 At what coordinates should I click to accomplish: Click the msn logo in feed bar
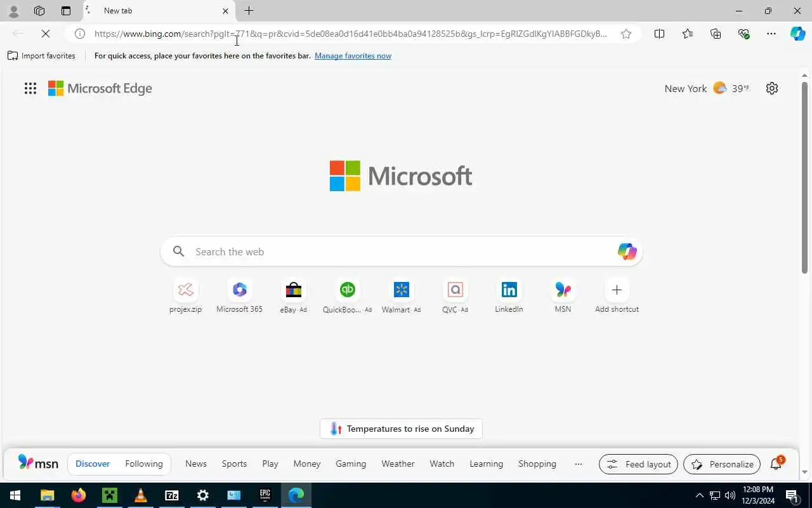tap(38, 463)
